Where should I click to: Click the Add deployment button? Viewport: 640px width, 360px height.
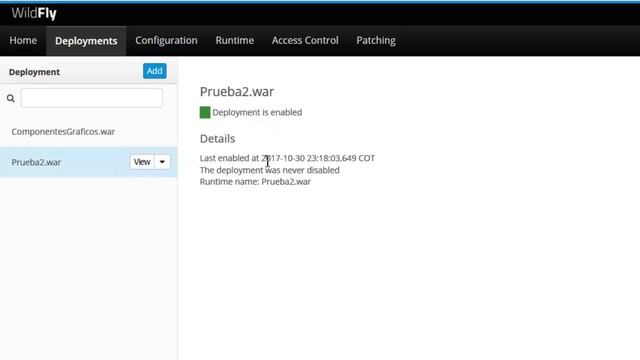(x=155, y=71)
